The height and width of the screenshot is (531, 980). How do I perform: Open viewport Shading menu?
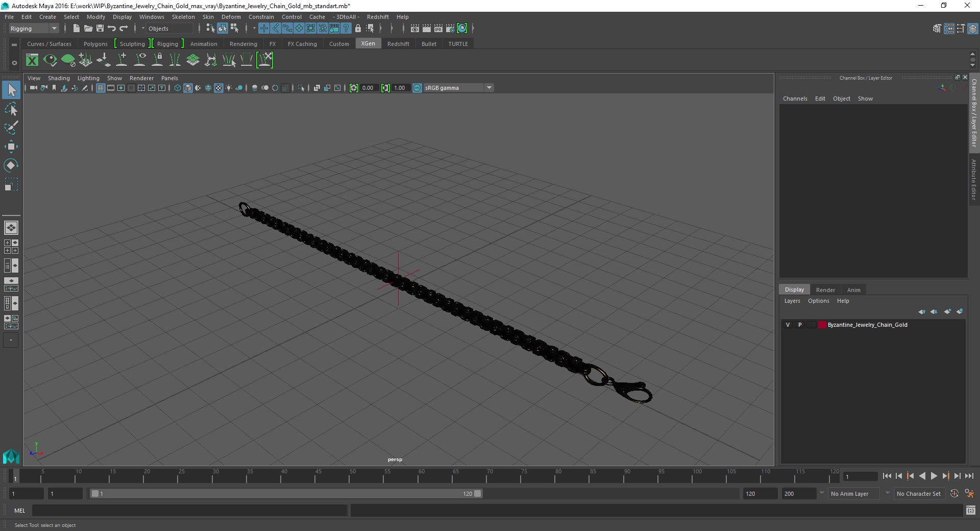59,78
